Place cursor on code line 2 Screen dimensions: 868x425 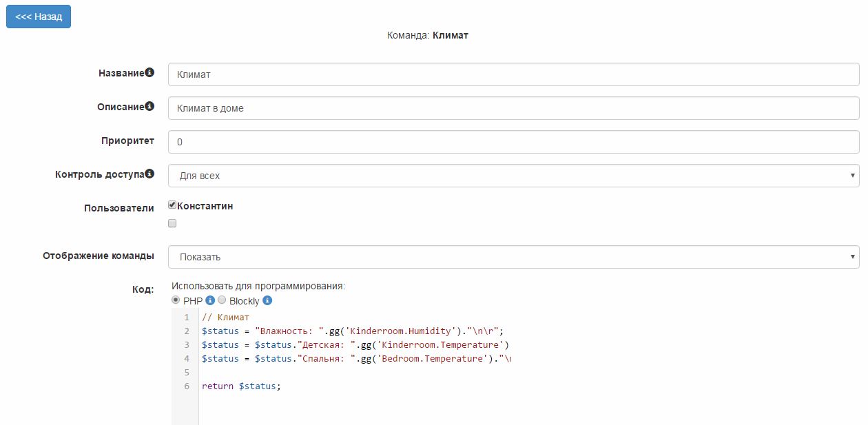pos(353,331)
